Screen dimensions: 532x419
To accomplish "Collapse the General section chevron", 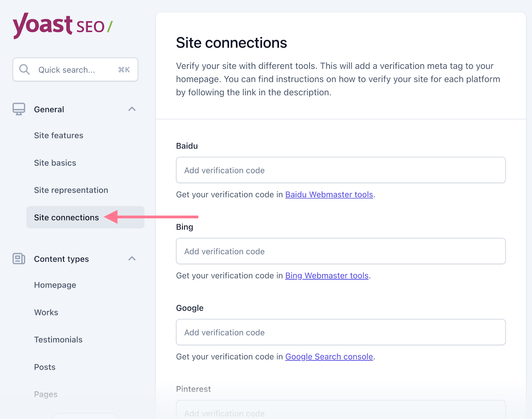I will (132, 109).
